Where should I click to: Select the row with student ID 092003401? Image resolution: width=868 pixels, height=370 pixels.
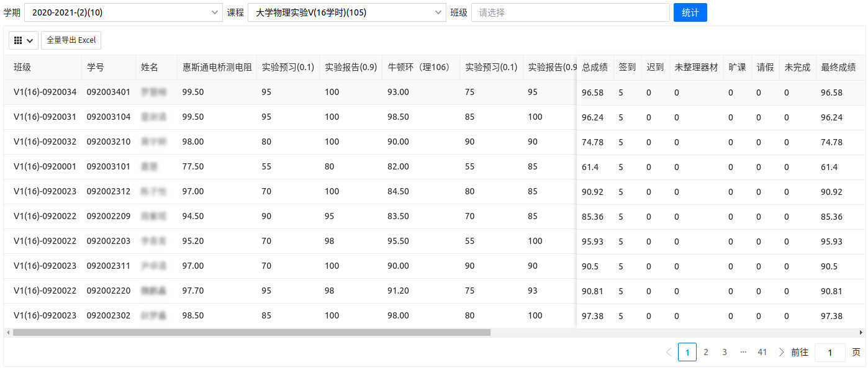109,92
